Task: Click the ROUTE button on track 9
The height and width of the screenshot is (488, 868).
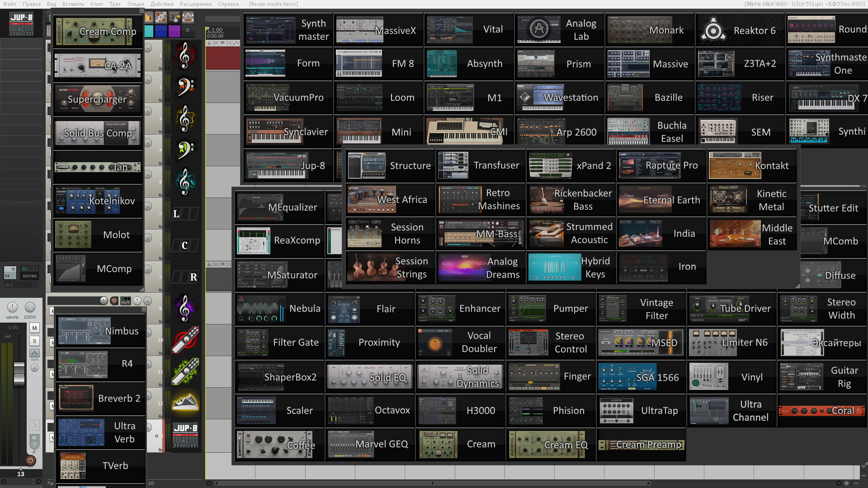Action: point(125,300)
